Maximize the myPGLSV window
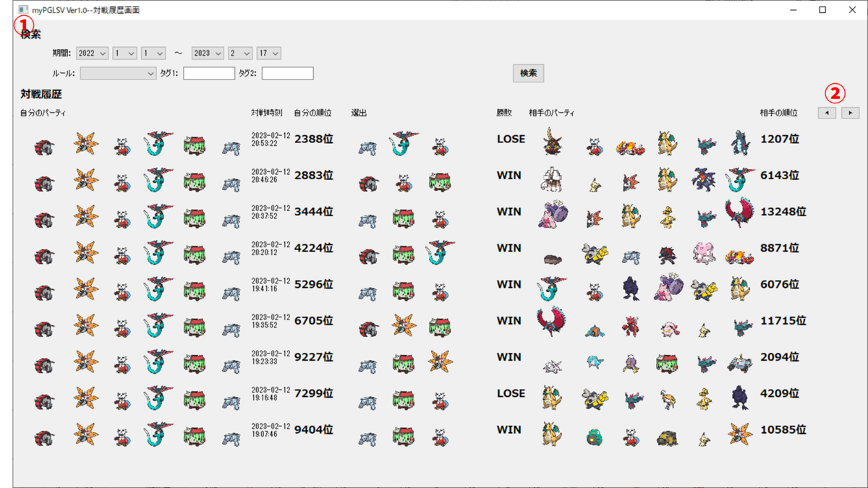 [822, 10]
